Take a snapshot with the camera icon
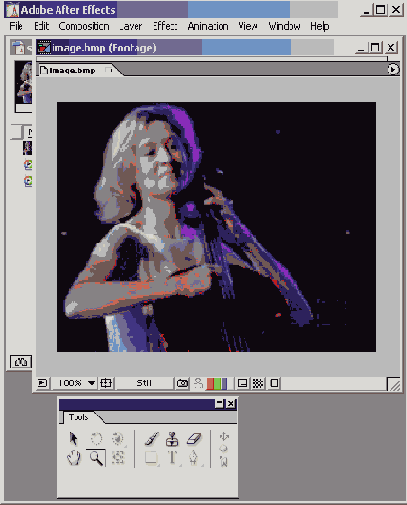 (182, 383)
